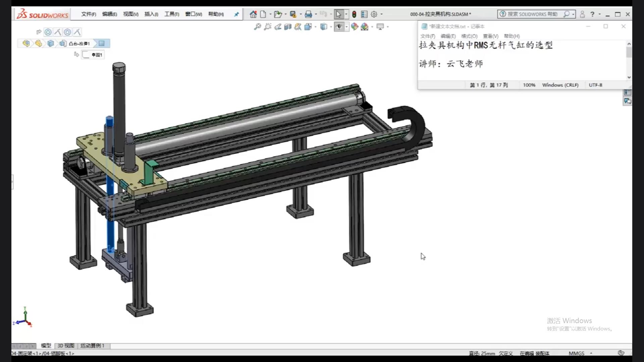
Task: Expand the Save dropdown arrow
Action: [x=301, y=14]
